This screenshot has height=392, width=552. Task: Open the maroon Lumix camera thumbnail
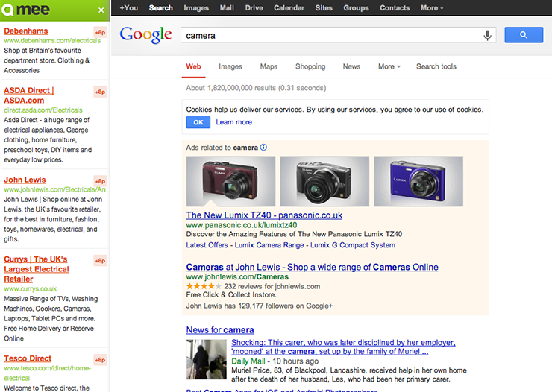230,181
